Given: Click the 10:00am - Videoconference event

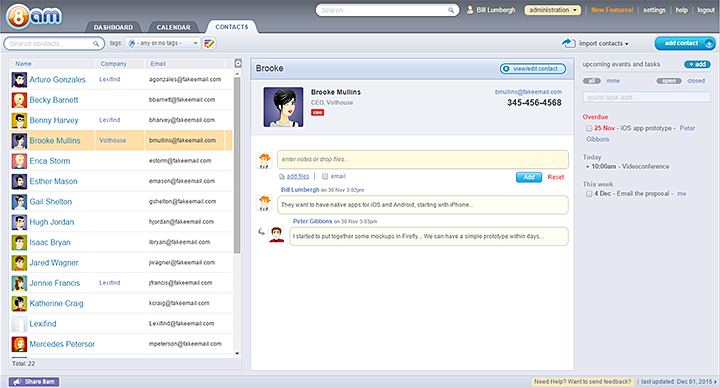Looking at the screenshot, I should (630, 167).
